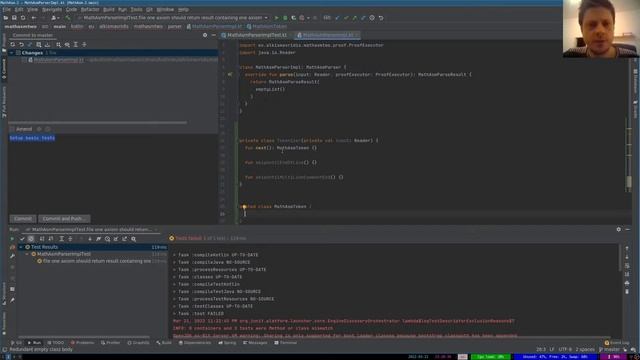Click the Debug bug icon in main toolbar
Screen dimensions: 640x360
pos(285,18)
